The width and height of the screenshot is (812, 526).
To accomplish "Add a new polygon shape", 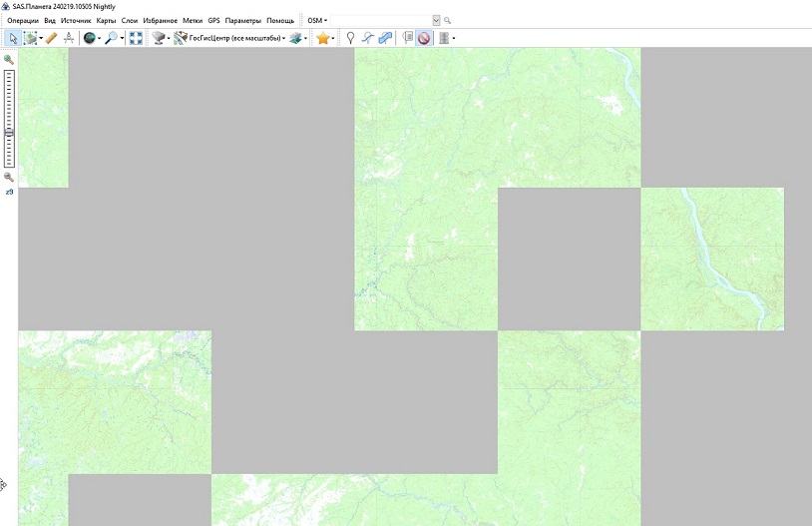I will pos(385,38).
